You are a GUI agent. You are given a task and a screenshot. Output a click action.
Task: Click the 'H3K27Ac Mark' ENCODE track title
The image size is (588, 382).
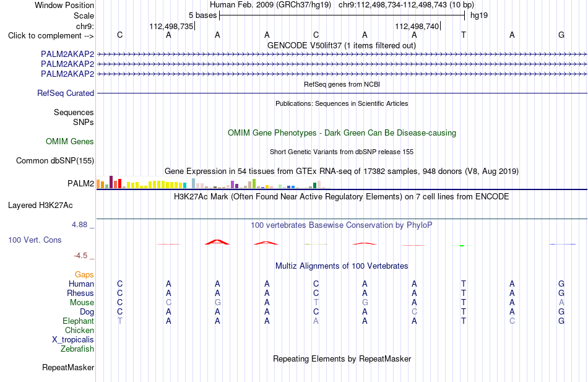[x=341, y=197]
